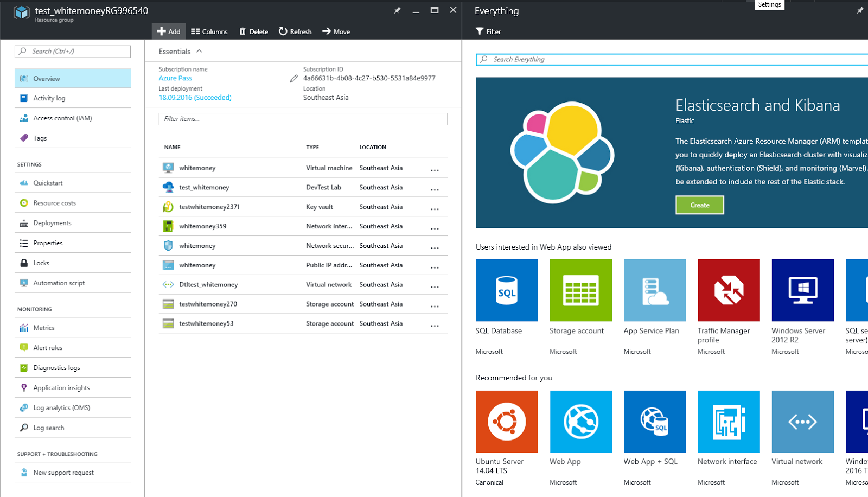The image size is (868, 497).
Task: Open the Traffic Manager profile tile
Action: click(729, 290)
